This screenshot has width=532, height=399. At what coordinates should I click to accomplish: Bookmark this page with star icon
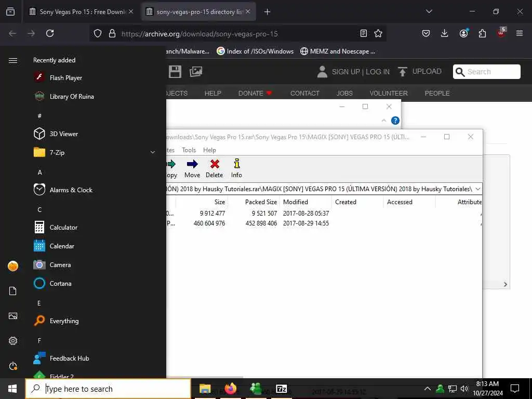point(378,33)
